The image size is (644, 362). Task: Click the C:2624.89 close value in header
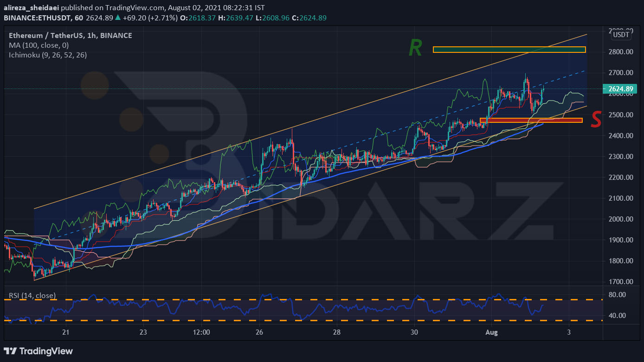(x=310, y=18)
